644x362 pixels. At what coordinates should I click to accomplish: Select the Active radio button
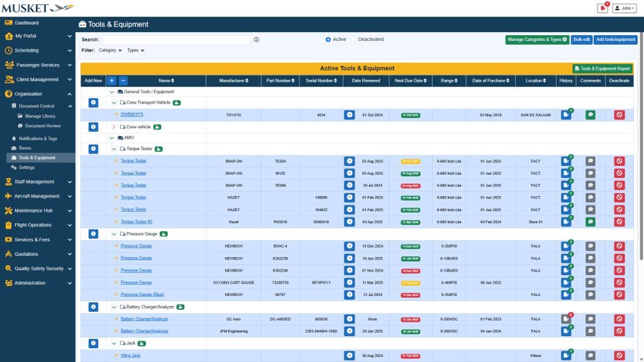click(x=328, y=40)
